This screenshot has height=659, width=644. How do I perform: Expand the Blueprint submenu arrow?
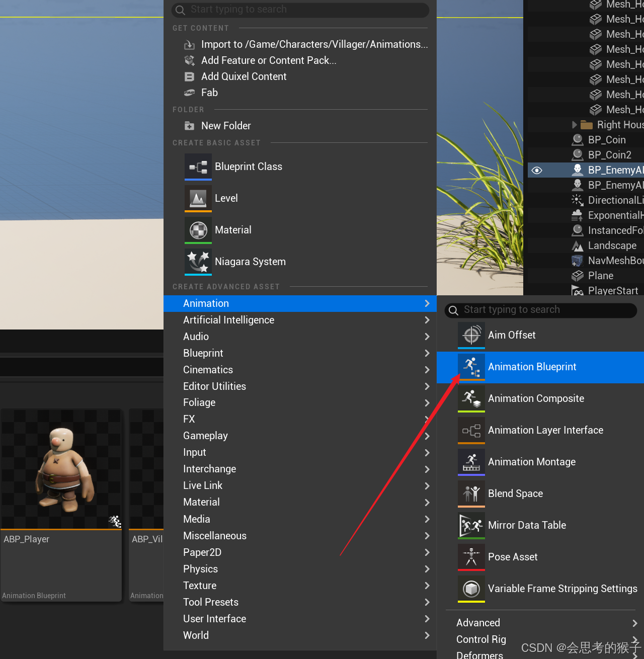click(x=427, y=353)
